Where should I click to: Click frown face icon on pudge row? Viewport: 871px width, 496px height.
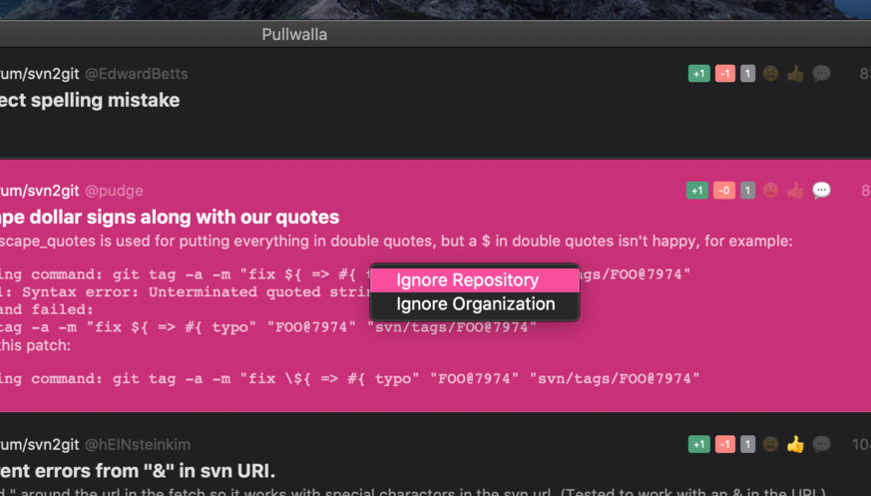point(770,191)
